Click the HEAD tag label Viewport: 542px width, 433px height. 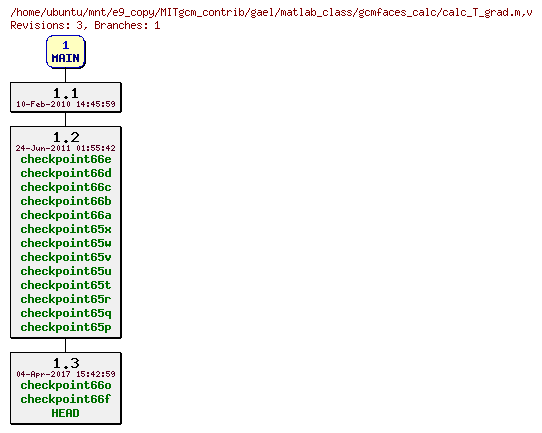pyautogui.click(x=66, y=413)
